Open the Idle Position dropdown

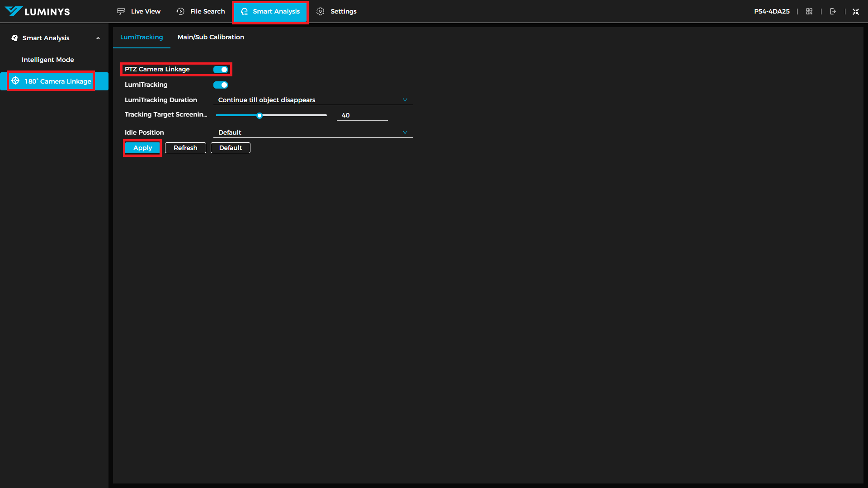[x=312, y=132]
